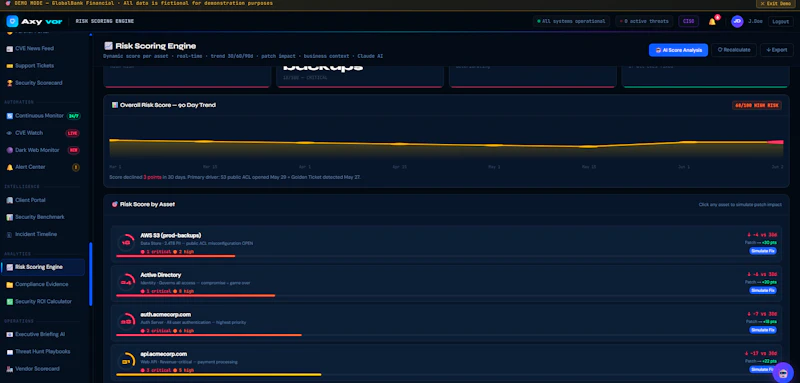Click the Axyvor shield logo icon
The image size is (800, 383).
point(12,21)
